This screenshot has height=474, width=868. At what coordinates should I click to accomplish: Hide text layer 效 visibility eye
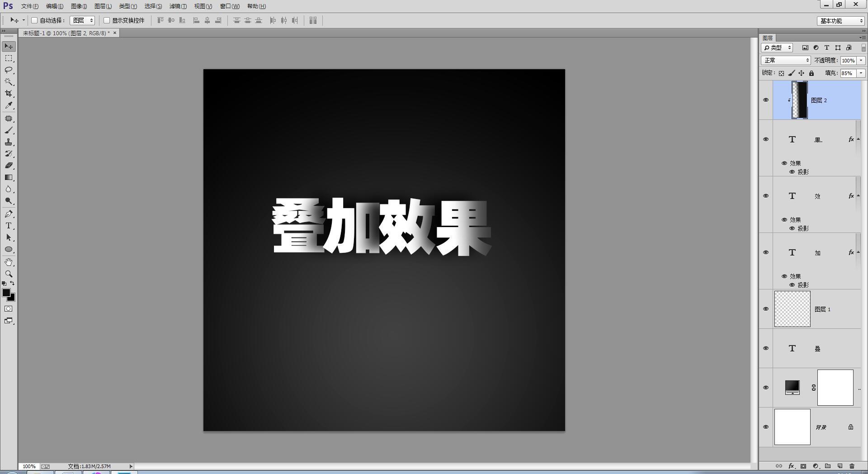pyautogui.click(x=766, y=196)
